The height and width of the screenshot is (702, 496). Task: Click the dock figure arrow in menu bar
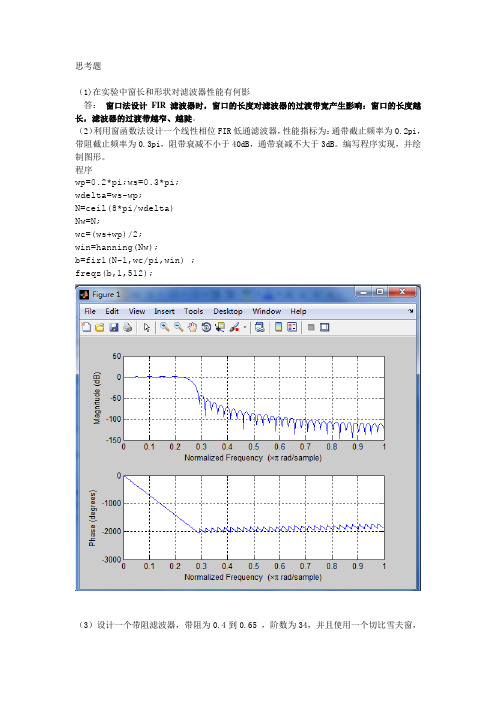pos(411,311)
